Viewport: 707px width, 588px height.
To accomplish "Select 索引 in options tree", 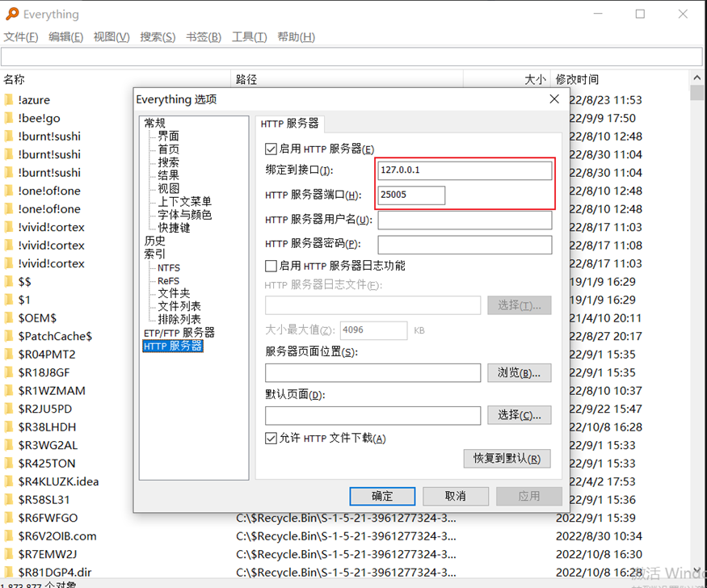I will (154, 254).
